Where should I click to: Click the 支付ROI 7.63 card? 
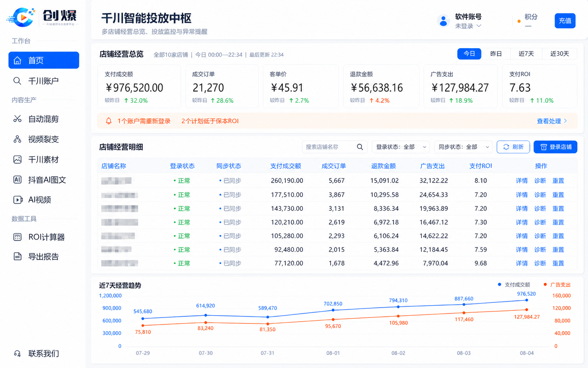[540, 86]
